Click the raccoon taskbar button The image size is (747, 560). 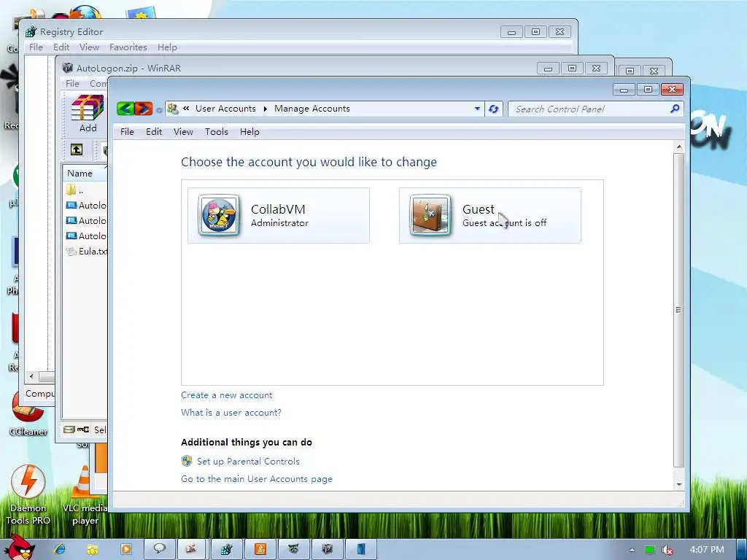tap(293, 549)
